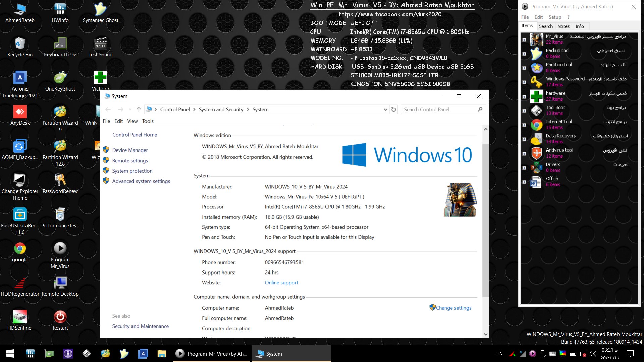
Task: Open address bar history dropdown
Action: tap(385, 109)
